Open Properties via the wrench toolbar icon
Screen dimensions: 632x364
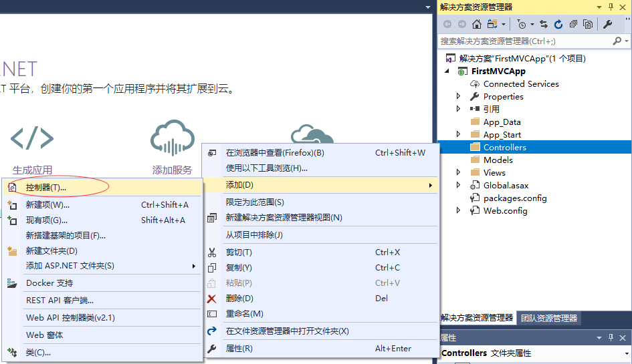(607, 24)
